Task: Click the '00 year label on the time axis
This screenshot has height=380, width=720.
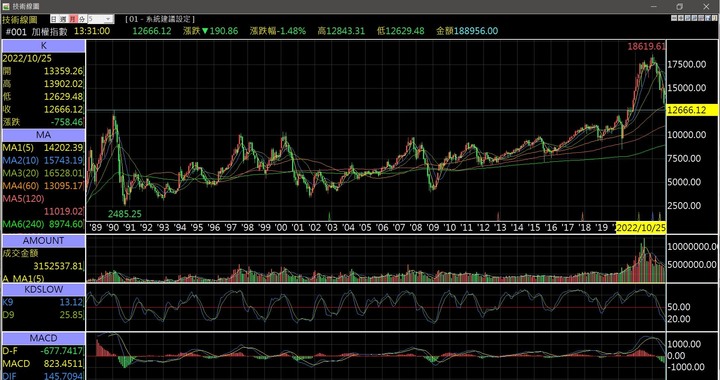Action: (x=281, y=228)
